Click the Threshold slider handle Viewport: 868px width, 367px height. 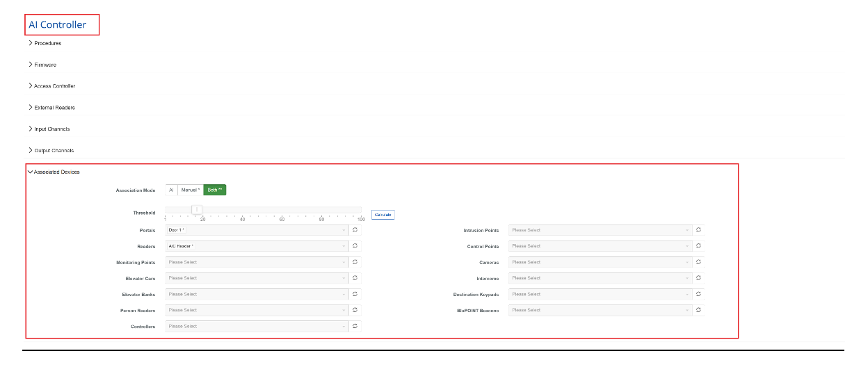197,209
